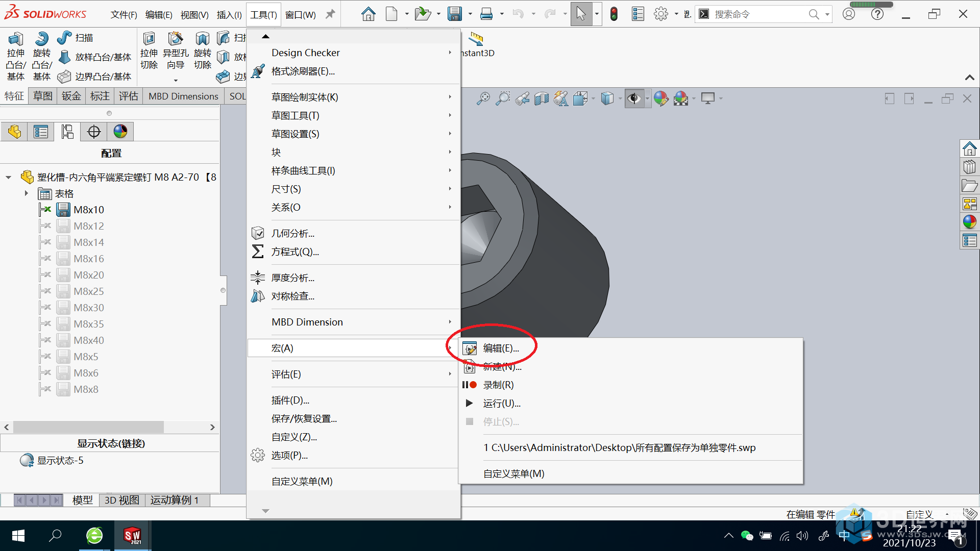Switch to ConfigurationManager tab icon
Image resolution: width=980 pixels, height=551 pixels.
point(67,132)
